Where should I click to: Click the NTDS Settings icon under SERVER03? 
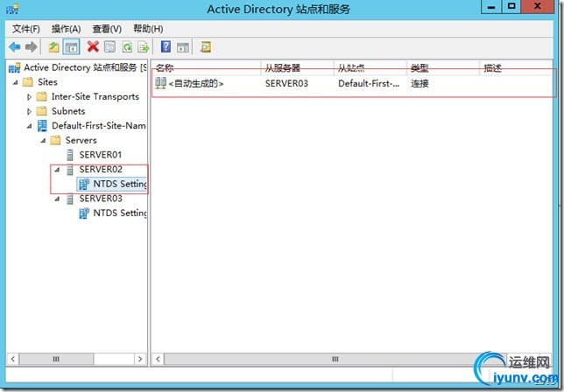(84, 213)
